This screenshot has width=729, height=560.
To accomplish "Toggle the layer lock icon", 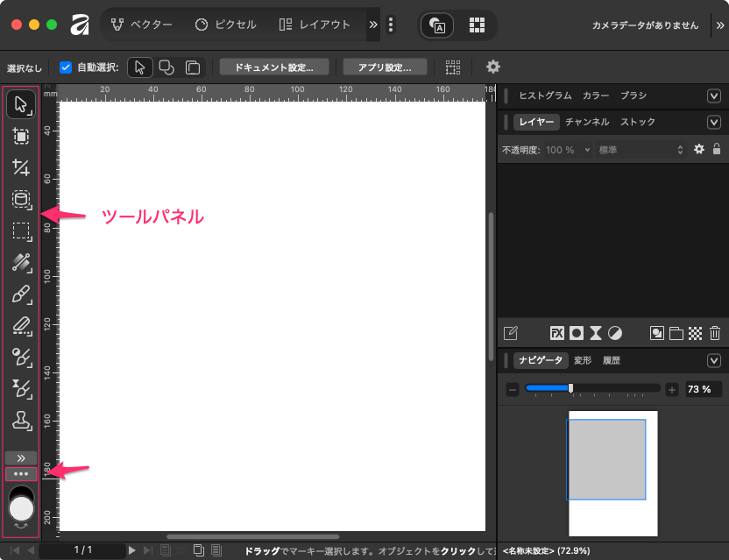I will coord(717,150).
